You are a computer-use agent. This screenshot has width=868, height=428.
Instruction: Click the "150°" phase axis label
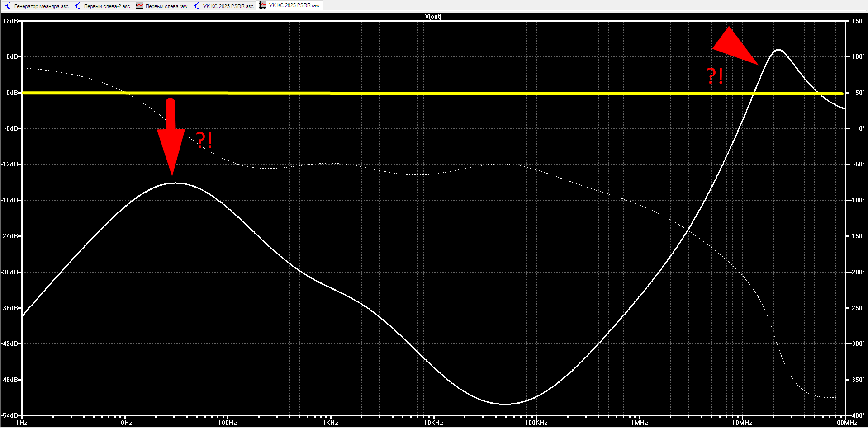[x=858, y=21]
